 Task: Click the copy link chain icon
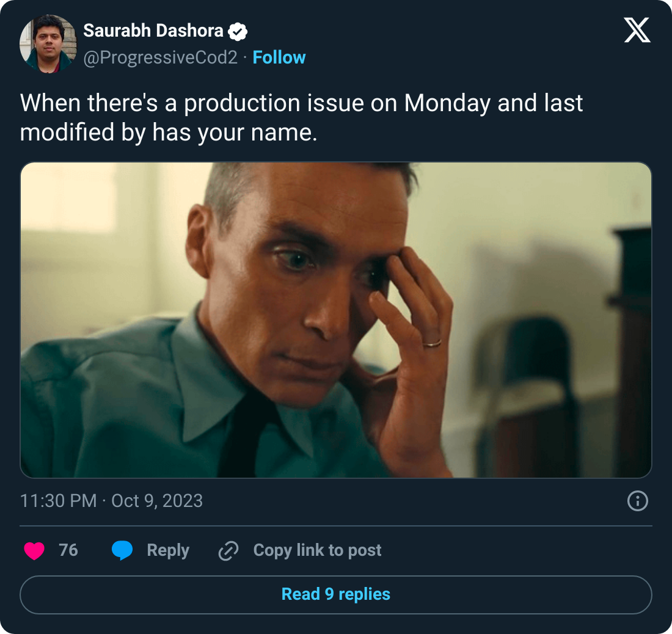point(227,550)
